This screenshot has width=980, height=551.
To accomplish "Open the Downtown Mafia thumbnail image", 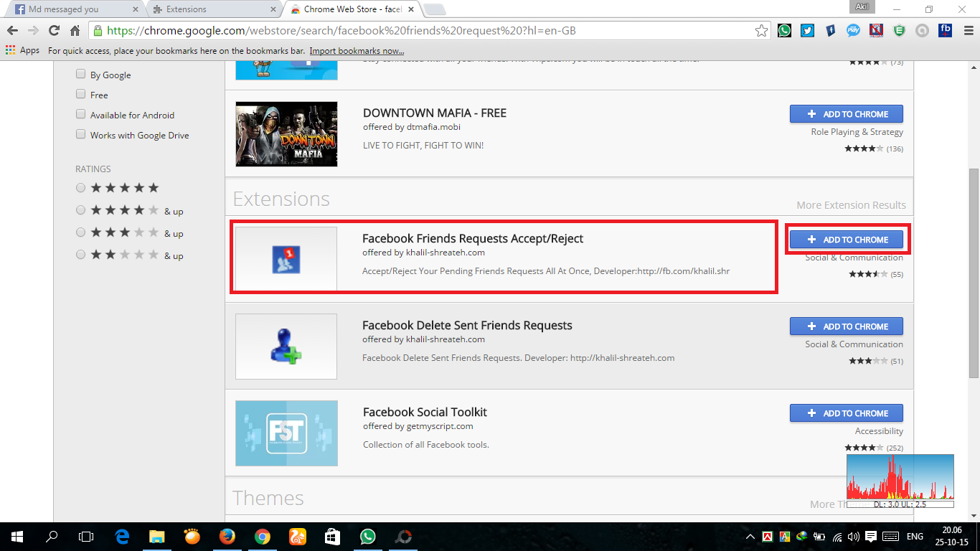I will [x=286, y=134].
